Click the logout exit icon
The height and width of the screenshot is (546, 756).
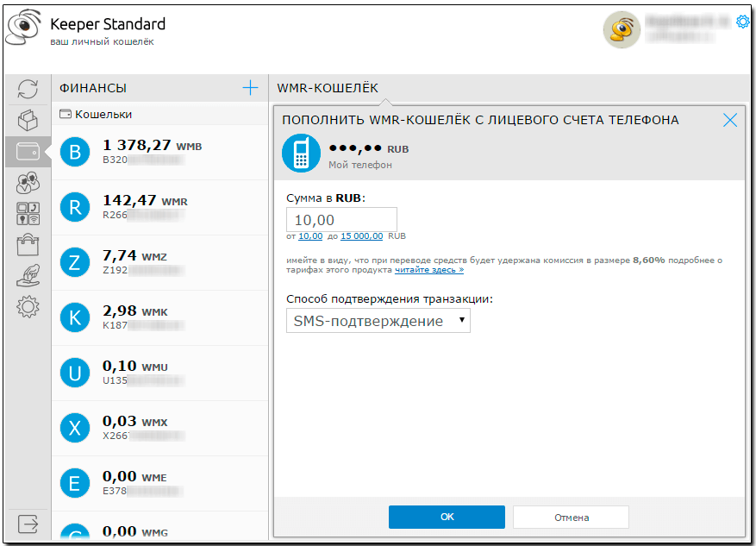point(28,524)
